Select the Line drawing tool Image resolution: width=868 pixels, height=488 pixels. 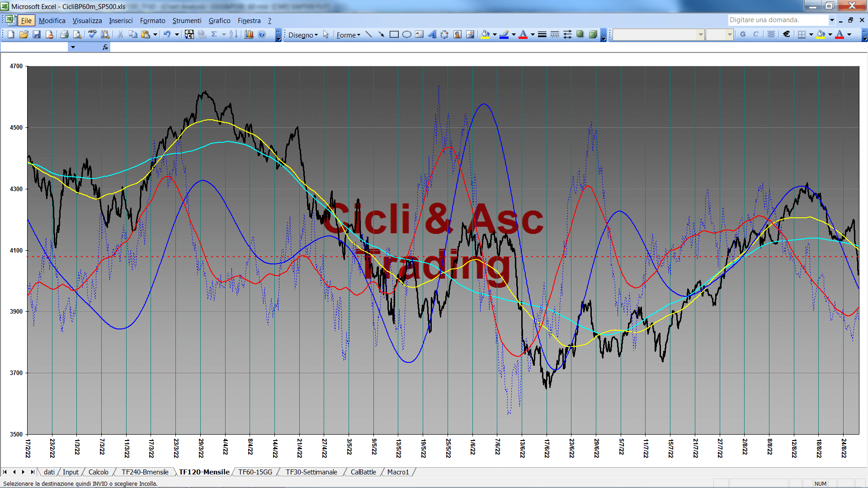pyautogui.click(x=368, y=34)
